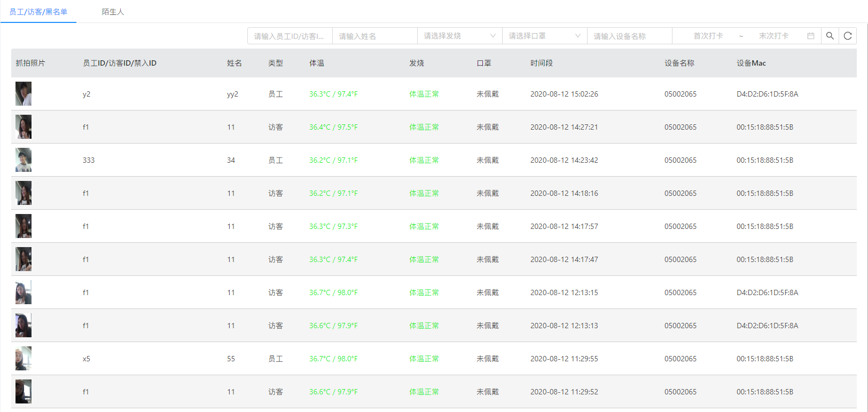Screen dimensions: 868x412
Task: Click the 时间段 column header
Action: pyautogui.click(x=541, y=63)
